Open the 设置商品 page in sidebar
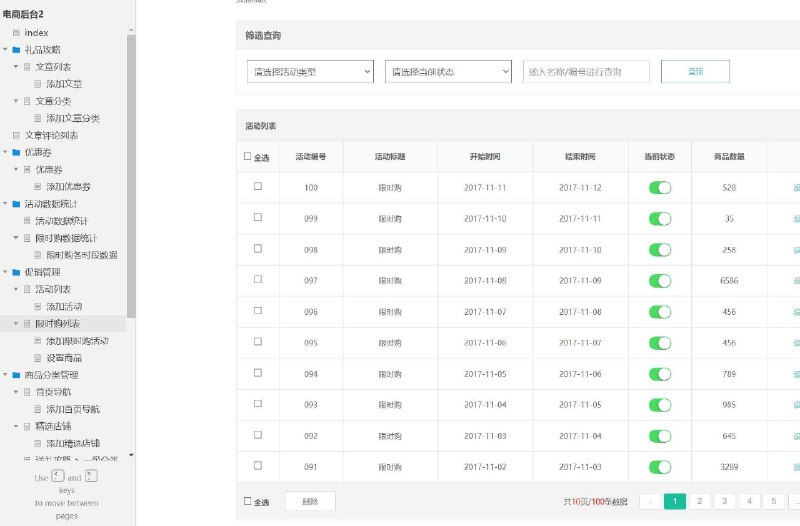 point(64,358)
